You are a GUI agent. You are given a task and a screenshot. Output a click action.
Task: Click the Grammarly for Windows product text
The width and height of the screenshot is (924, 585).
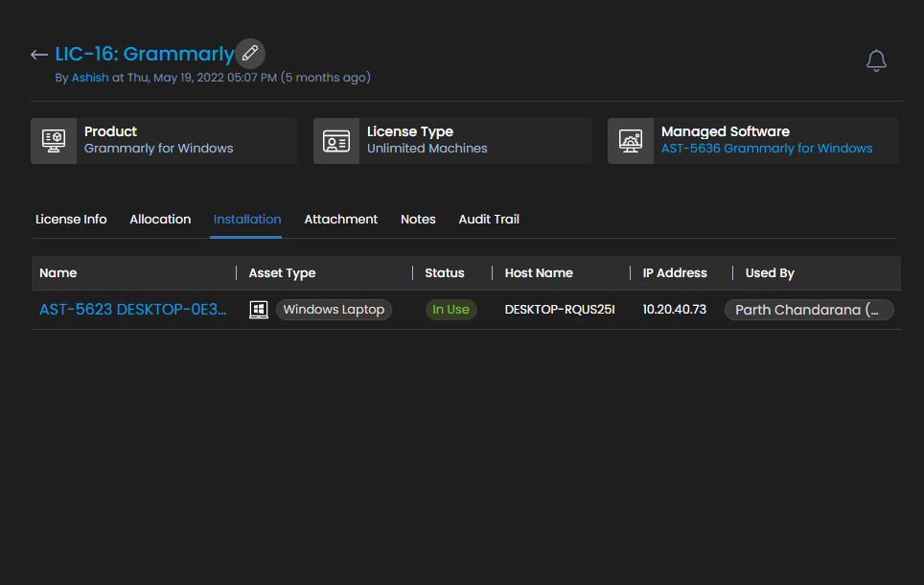click(x=158, y=149)
